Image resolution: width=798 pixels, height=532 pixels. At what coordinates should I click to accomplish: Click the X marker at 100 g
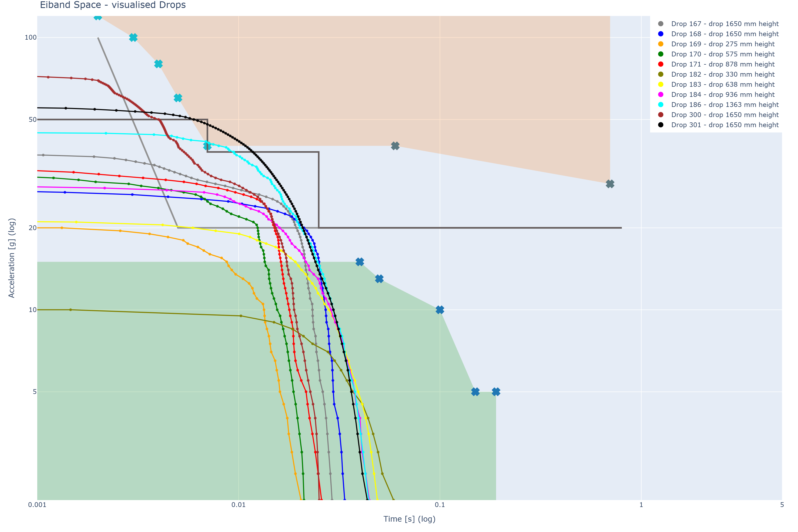[133, 38]
